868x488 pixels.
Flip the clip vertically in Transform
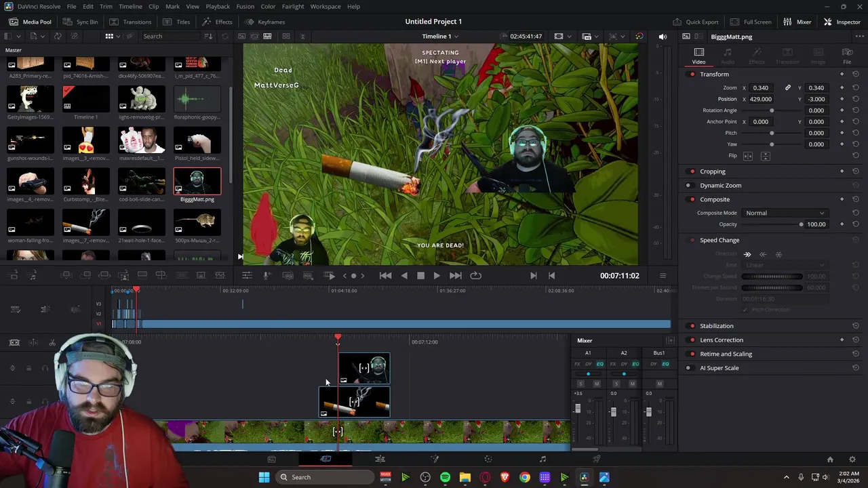[x=765, y=156]
